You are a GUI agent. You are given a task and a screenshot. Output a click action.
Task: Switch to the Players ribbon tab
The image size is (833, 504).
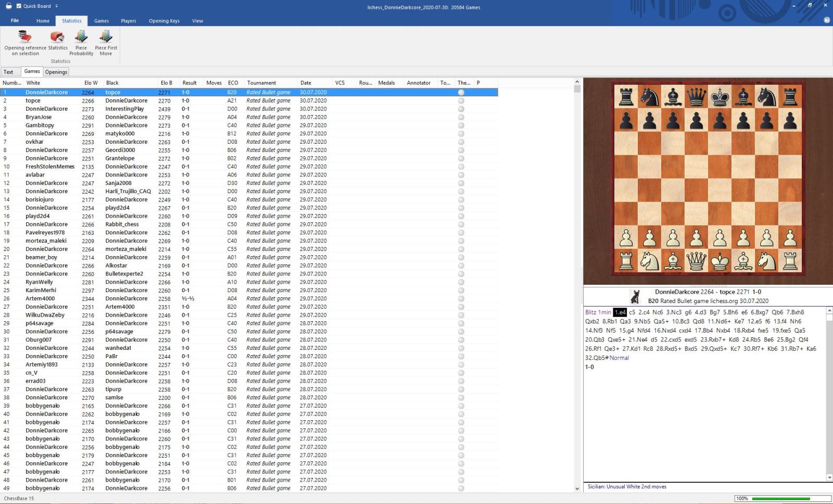point(128,21)
